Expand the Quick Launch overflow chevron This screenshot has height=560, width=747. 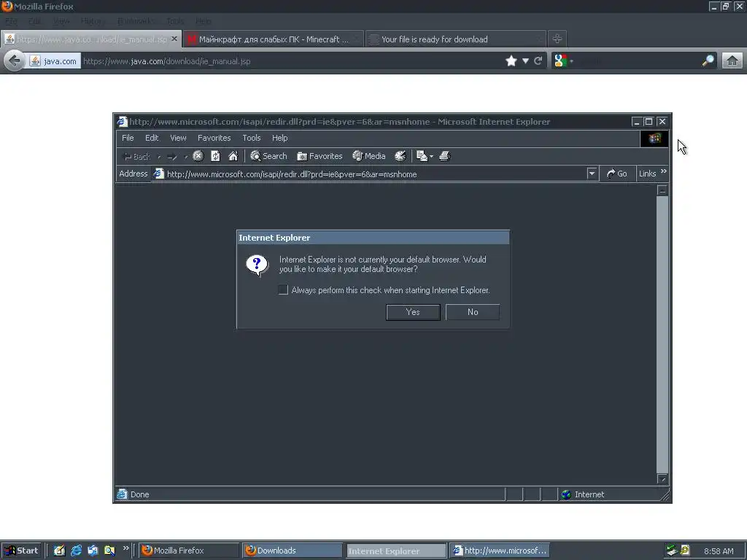pos(125,548)
